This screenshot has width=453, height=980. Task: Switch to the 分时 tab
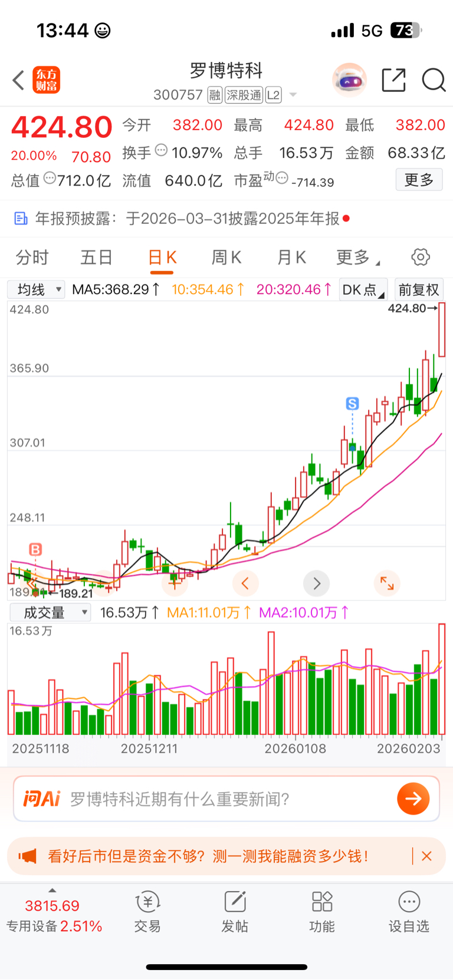[32, 258]
